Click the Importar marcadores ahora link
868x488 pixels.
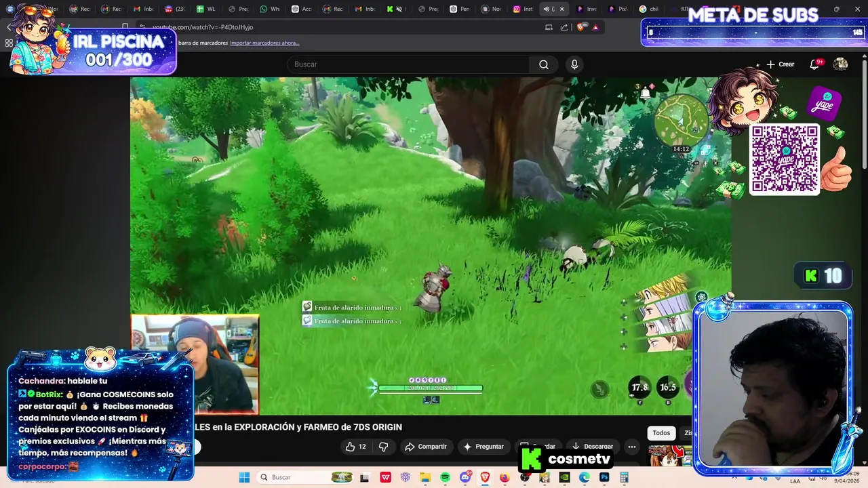coord(264,43)
